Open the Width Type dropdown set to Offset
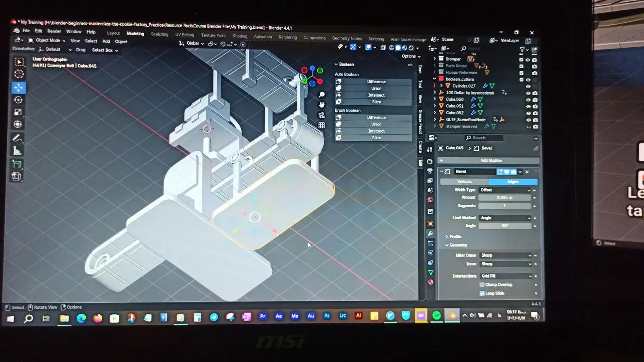Screen dimensions: 644x362 tap(505, 190)
